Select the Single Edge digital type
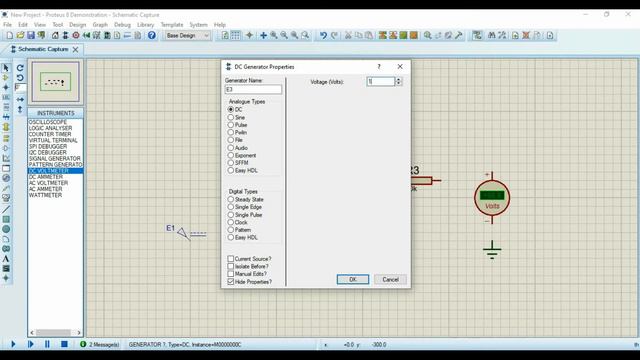The height and width of the screenshot is (360, 640). (231, 207)
